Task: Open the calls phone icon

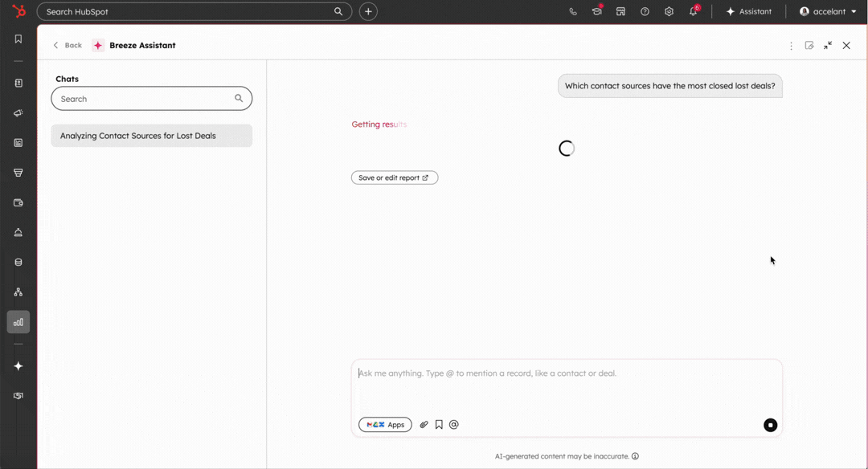Action: [x=572, y=11]
